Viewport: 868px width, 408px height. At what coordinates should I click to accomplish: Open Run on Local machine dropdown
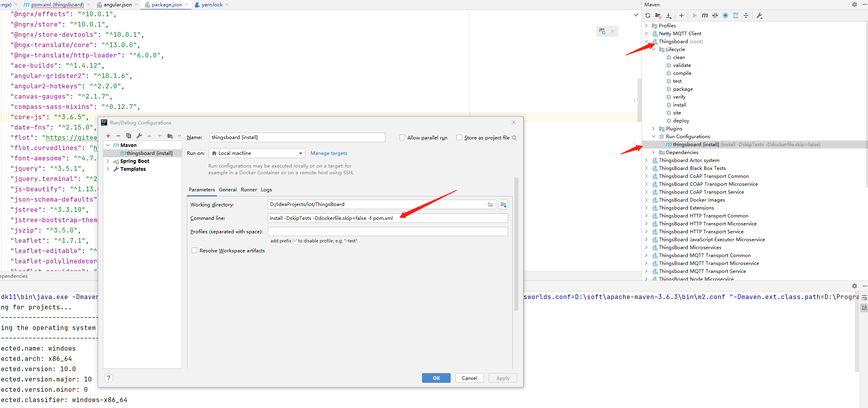(257, 153)
